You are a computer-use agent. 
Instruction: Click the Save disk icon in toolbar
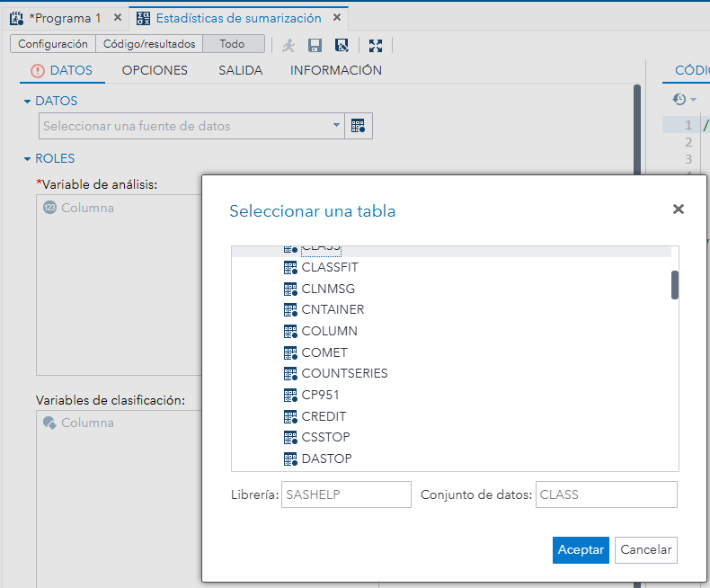pyautogui.click(x=315, y=45)
